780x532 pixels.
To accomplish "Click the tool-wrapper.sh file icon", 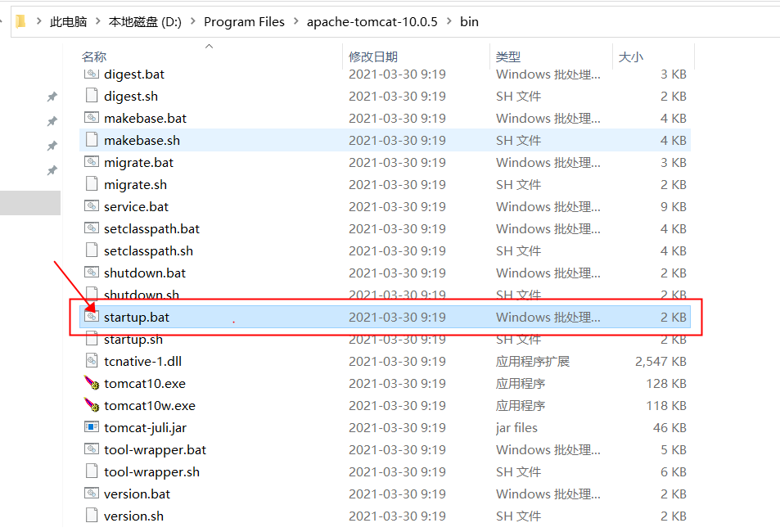I will (92, 471).
